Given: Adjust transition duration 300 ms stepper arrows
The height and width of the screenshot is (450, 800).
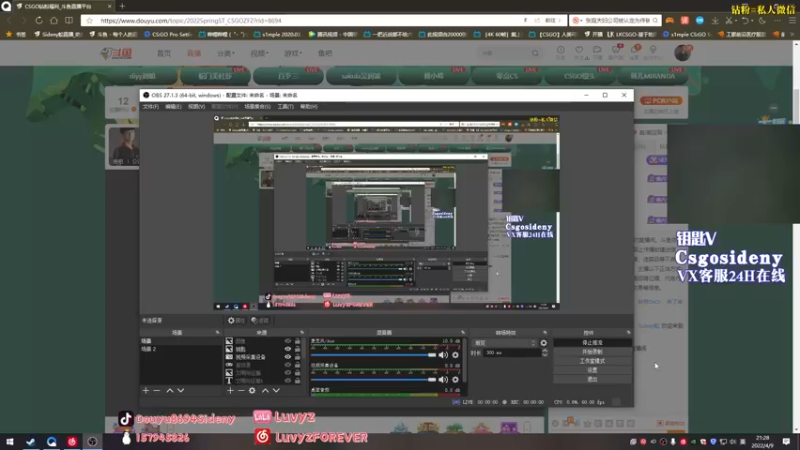Looking at the screenshot, I should coord(544,353).
